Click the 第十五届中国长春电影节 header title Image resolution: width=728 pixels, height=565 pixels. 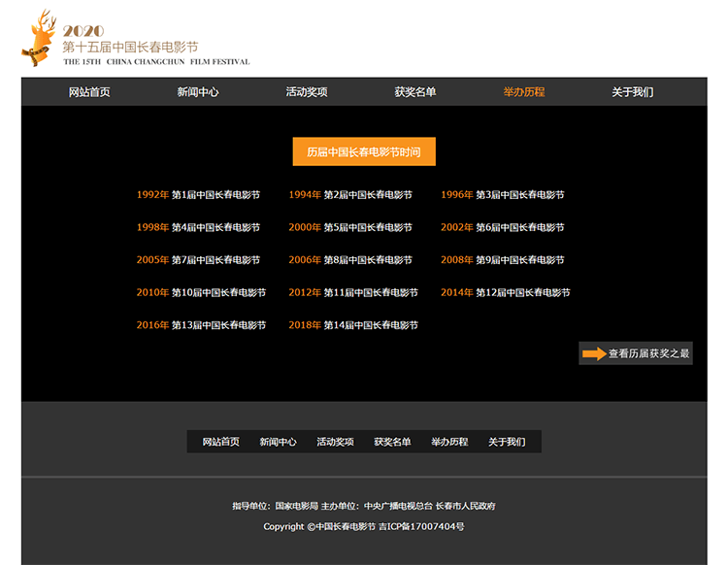[x=130, y=47]
